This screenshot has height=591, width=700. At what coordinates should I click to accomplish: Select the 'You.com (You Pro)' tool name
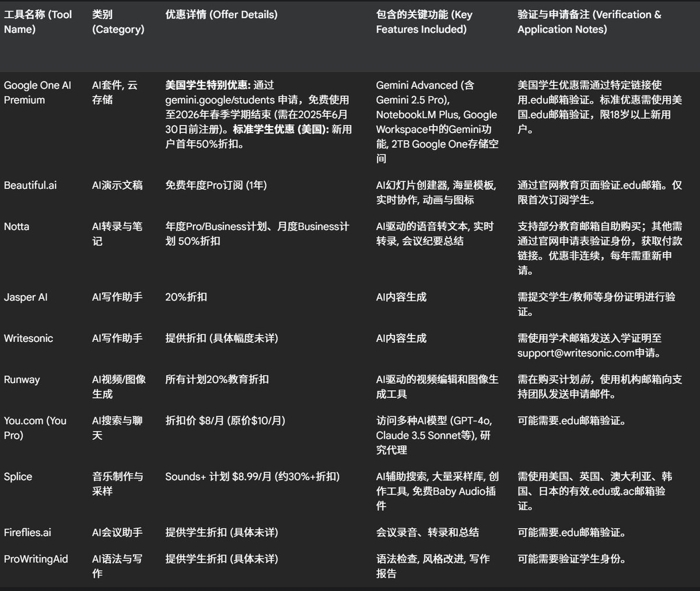tap(35, 428)
